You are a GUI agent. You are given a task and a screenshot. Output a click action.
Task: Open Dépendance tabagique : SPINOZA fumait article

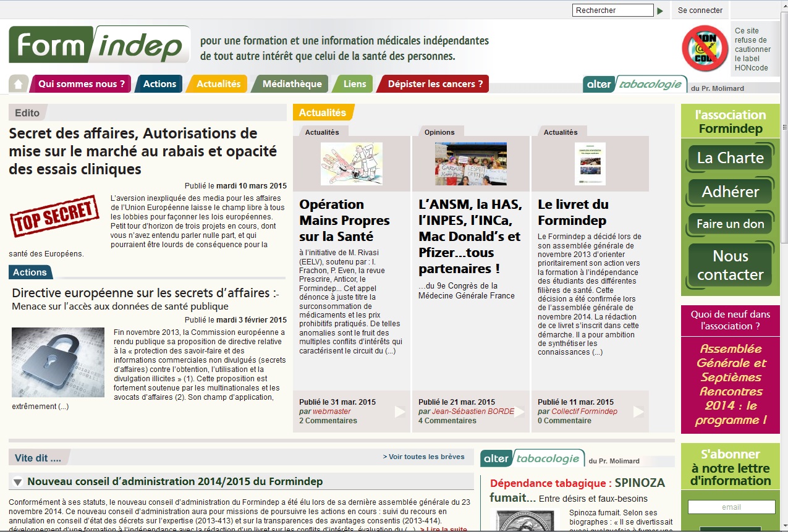coord(577,490)
